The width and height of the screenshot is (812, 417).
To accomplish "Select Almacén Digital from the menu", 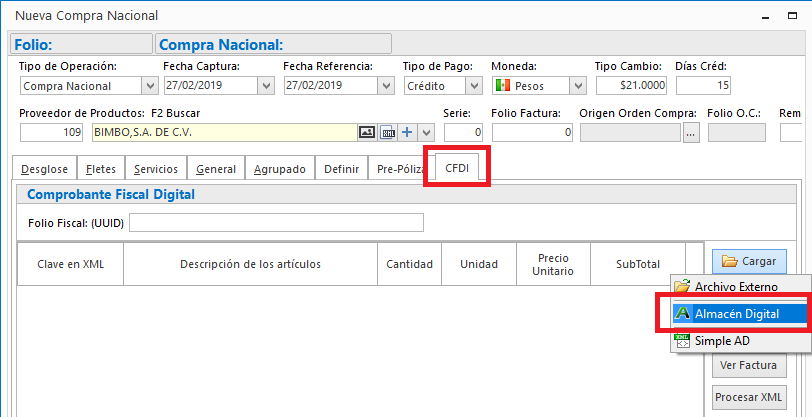I will coord(736,313).
